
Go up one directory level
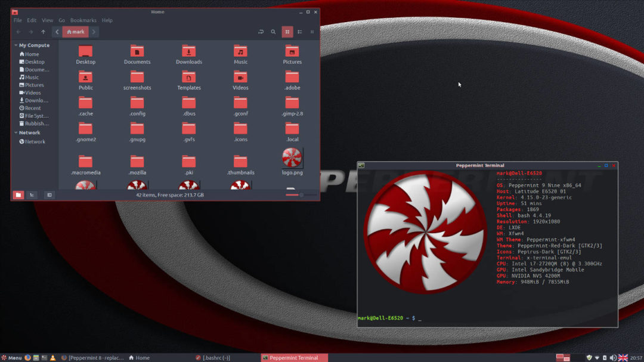coord(42,32)
